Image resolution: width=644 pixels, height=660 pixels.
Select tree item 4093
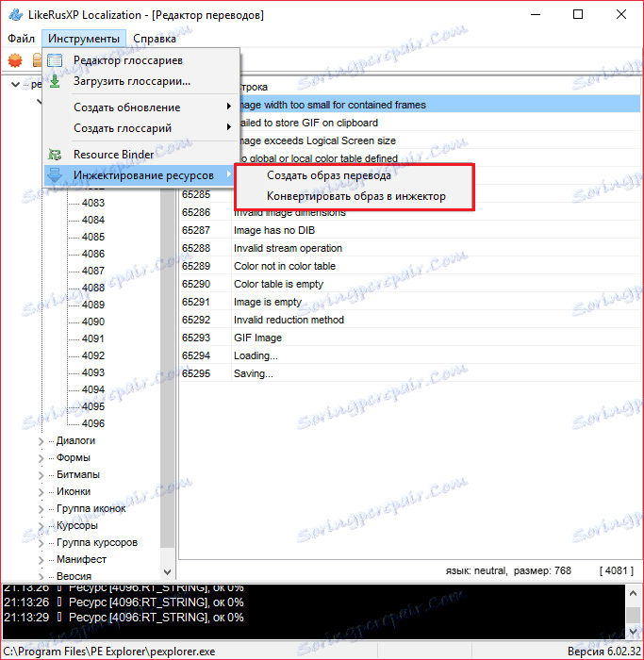[93, 372]
